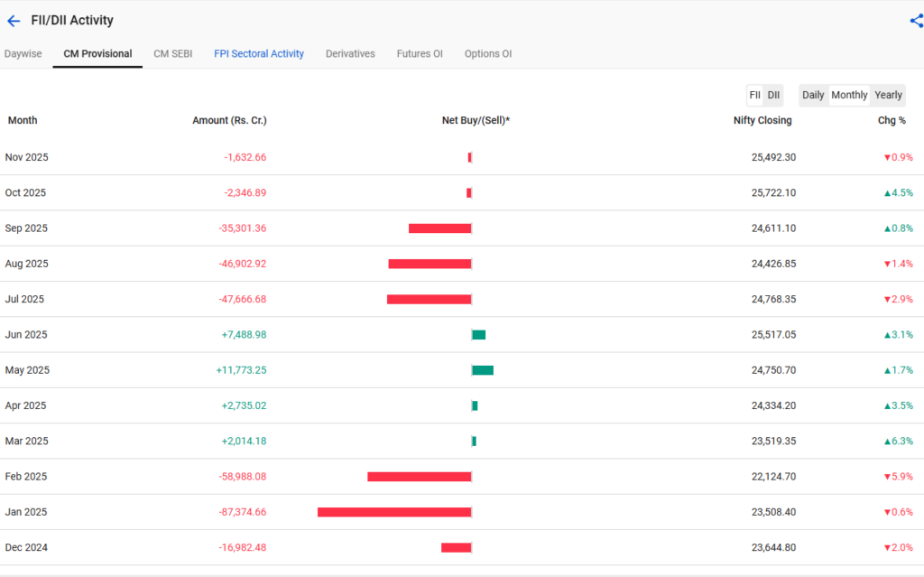Click Nifty closing value 25,517.05
The height and width of the screenshot is (577, 924).
773,334
